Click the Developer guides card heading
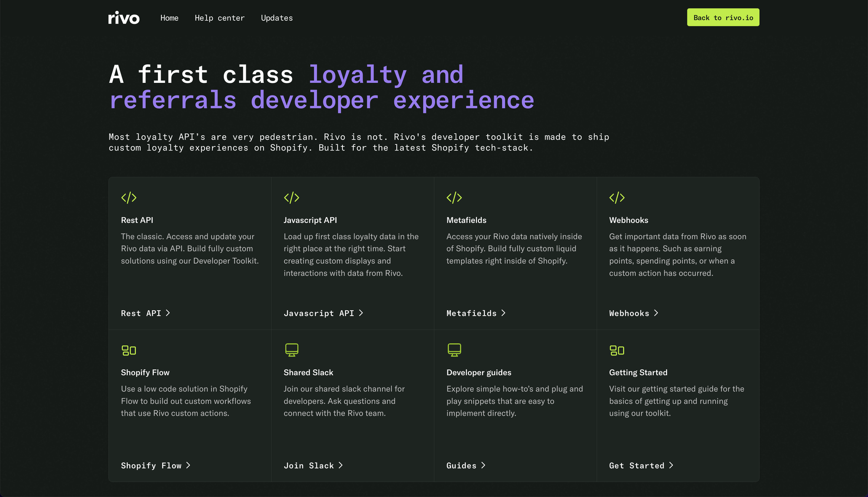The height and width of the screenshot is (497, 868). tap(479, 373)
